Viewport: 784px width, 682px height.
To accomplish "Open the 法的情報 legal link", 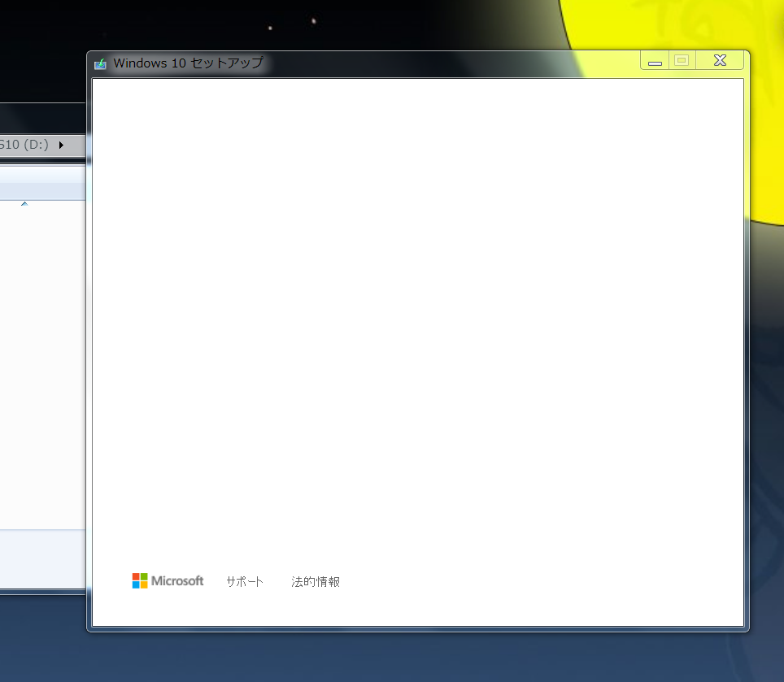I will coord(316,581).
